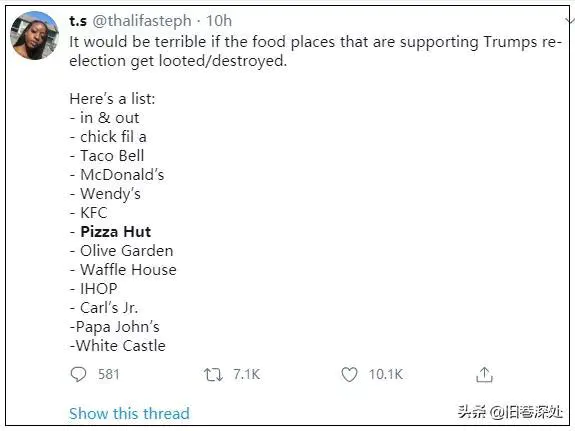The width and height of the screenshot is (575, 431).
Task: Click the retweet arrows icon
Action: [213, 375]
